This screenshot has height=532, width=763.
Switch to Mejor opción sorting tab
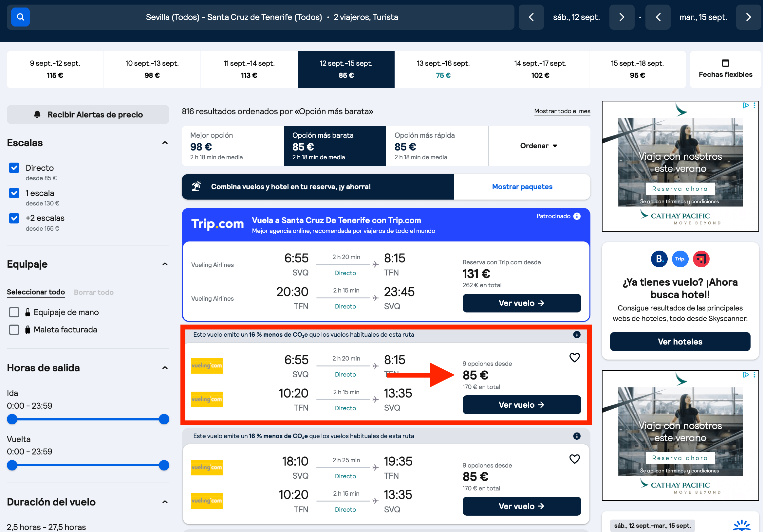pyautogui.click(x=233, y=146)
